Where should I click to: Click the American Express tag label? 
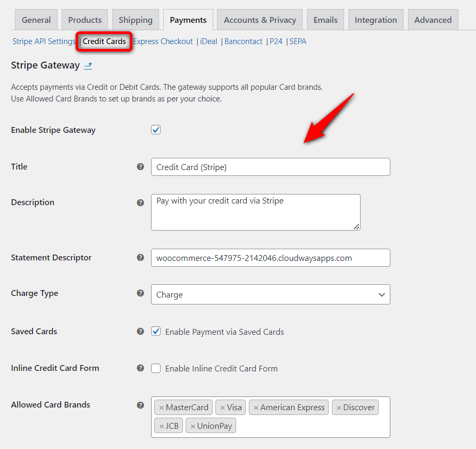click(x=293, y=408)
